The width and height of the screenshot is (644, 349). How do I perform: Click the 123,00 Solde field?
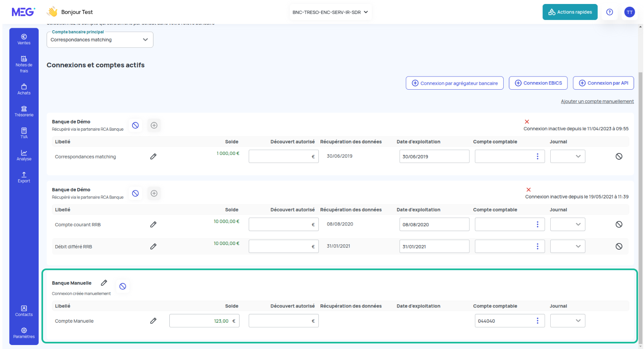pyautogui.click(x=204, y=321)
